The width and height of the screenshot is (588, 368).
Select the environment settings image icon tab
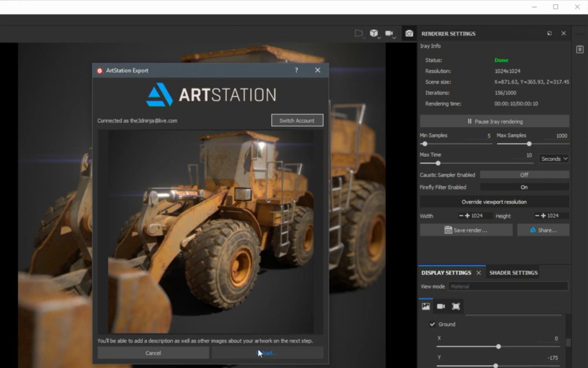(426, 306)
